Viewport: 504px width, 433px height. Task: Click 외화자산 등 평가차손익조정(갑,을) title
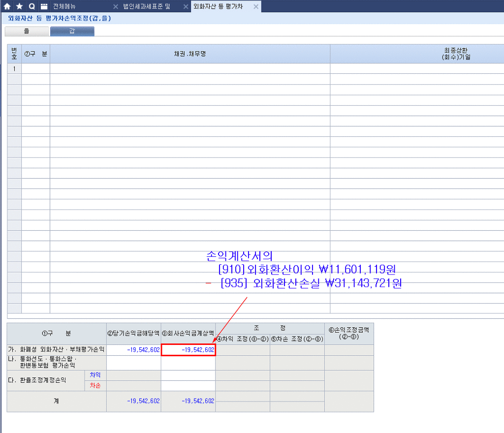60,18
